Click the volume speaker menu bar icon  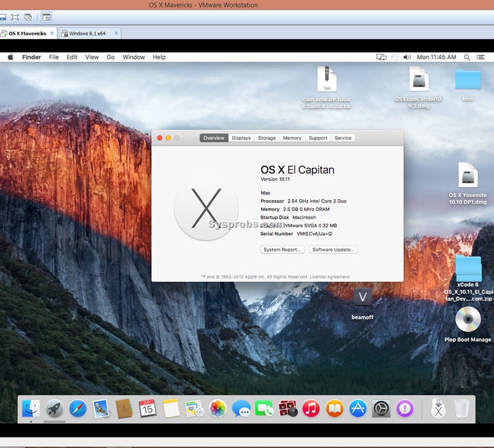click(407, 57)
